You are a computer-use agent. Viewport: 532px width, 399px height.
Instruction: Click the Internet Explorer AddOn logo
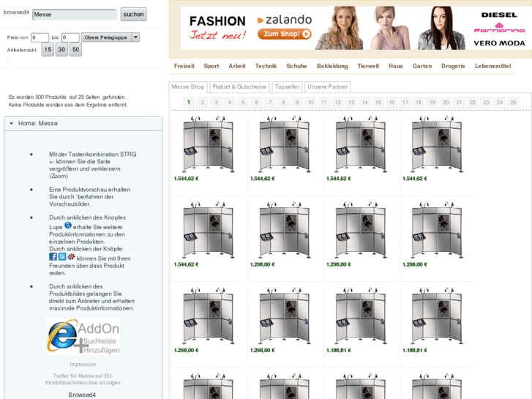[x=83, y=337]
